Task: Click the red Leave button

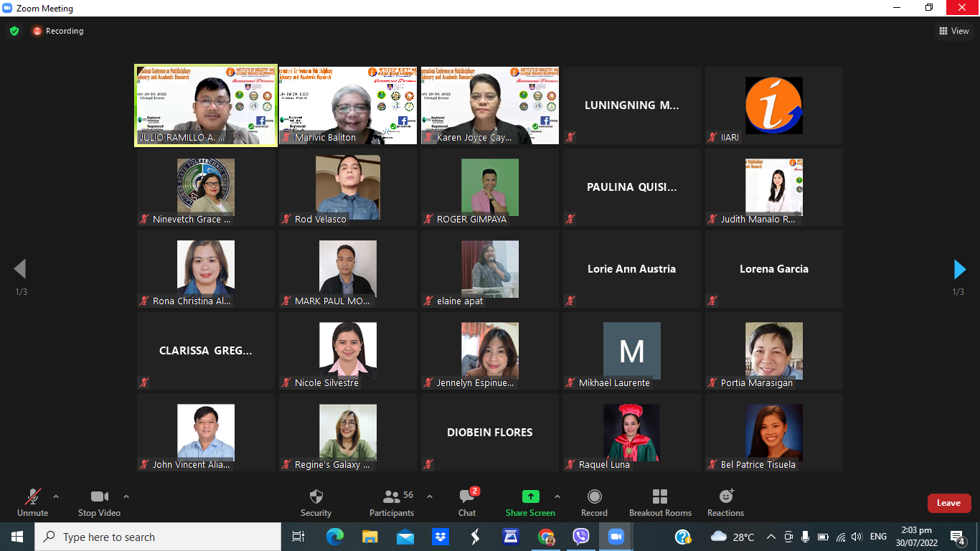Action: (x=948, y=503)
